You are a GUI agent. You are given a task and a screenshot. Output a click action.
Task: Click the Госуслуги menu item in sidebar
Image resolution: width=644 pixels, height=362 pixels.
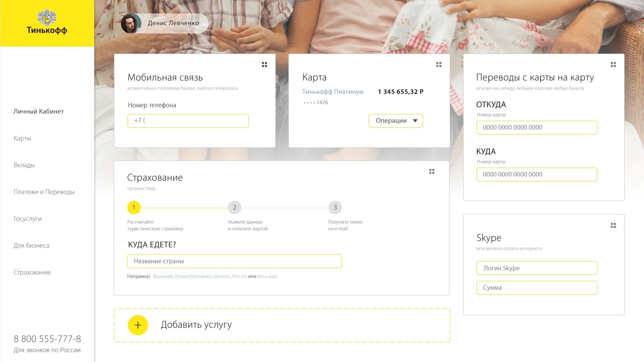[x=27, y=218]
